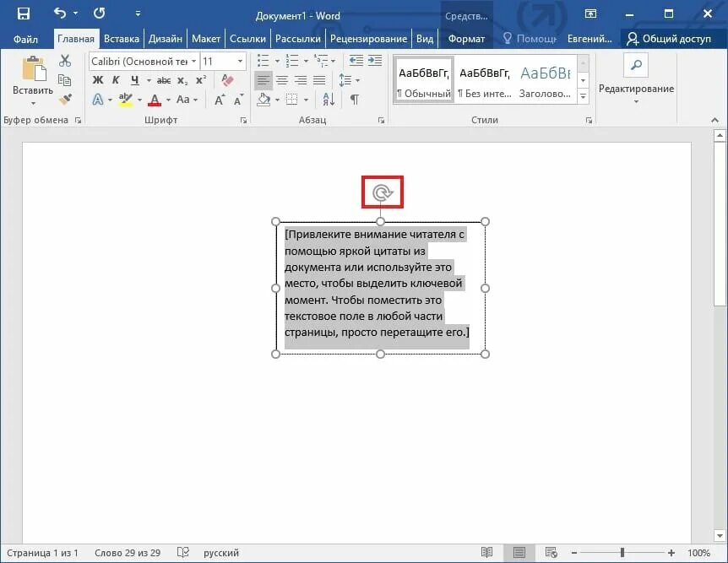The image size is (728, 563).
Task: Decrease paragraph indent
Action: pos(356,60)
